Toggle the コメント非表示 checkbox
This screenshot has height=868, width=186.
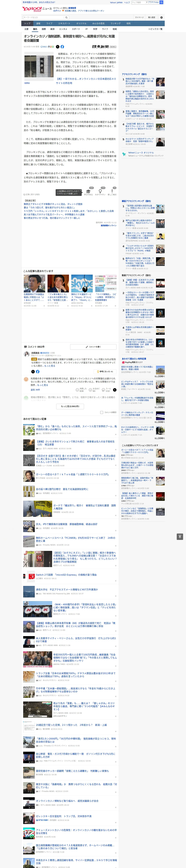coord(102,412)
